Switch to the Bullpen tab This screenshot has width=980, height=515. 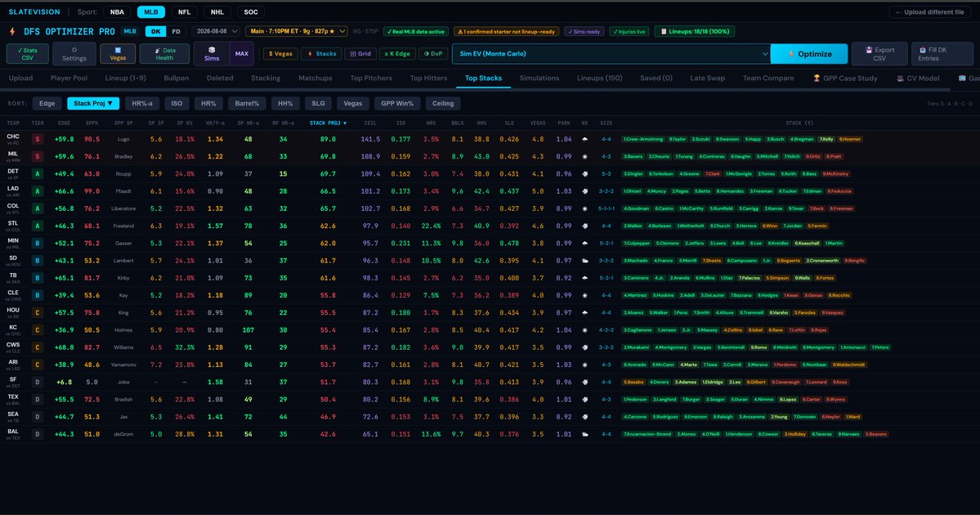[177, 78]
